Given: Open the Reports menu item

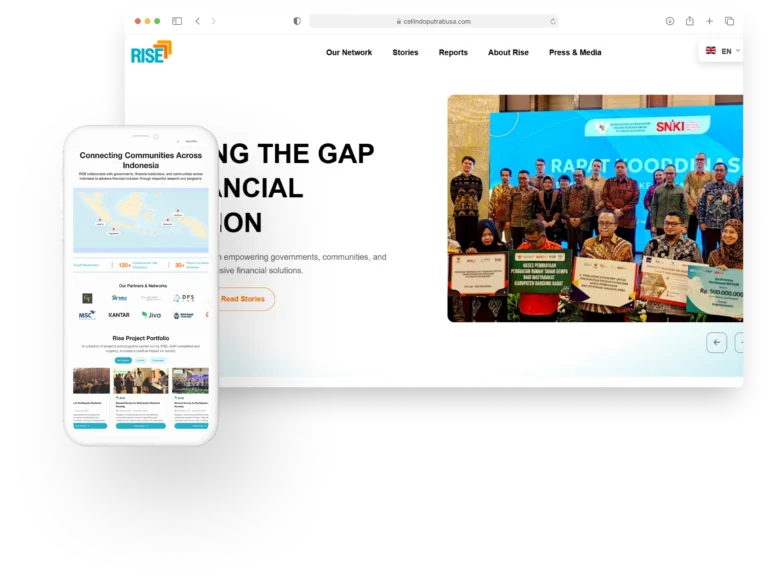Looking at the screenshot, I should pyautogui.click(x=453, y=52).
